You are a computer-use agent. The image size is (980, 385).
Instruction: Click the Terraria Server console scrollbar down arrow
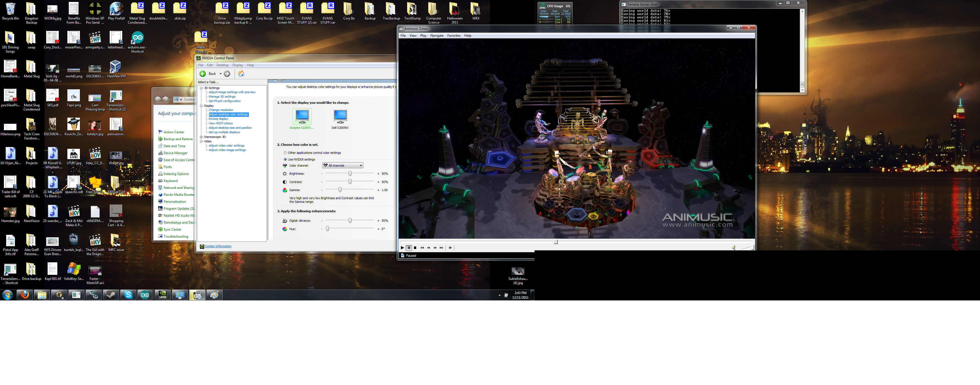click(802, 90)
